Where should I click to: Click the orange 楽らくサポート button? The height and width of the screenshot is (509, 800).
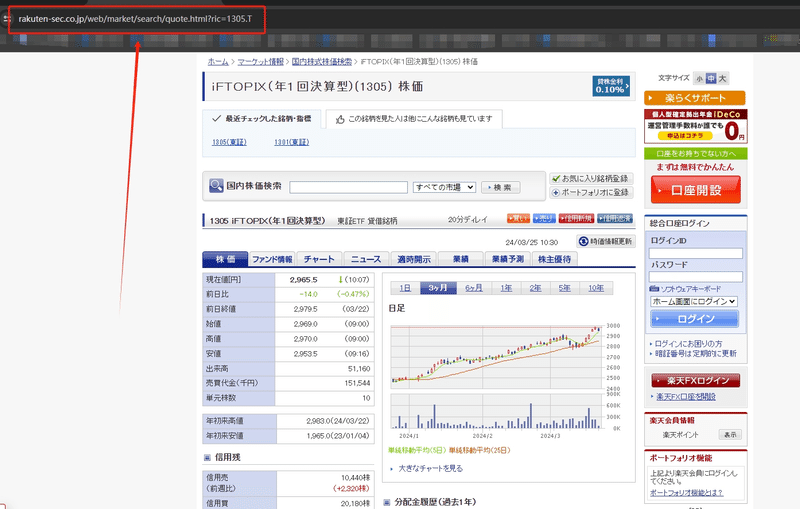coord(694,98)
